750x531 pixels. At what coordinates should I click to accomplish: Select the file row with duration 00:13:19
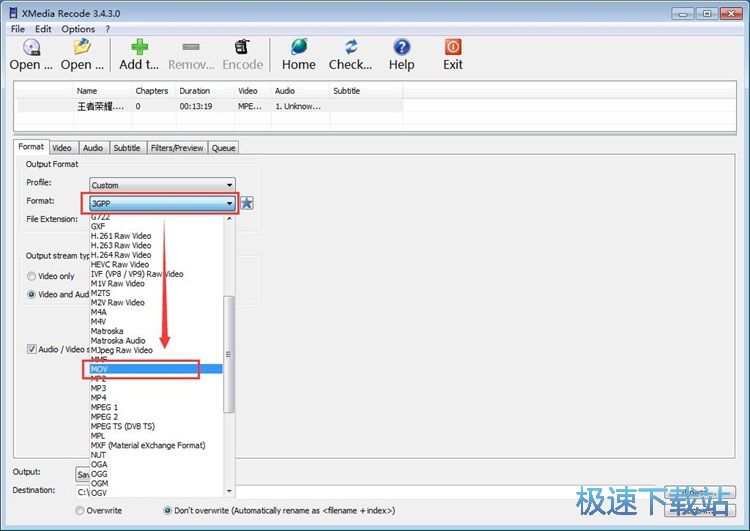(x=210, y=106)
